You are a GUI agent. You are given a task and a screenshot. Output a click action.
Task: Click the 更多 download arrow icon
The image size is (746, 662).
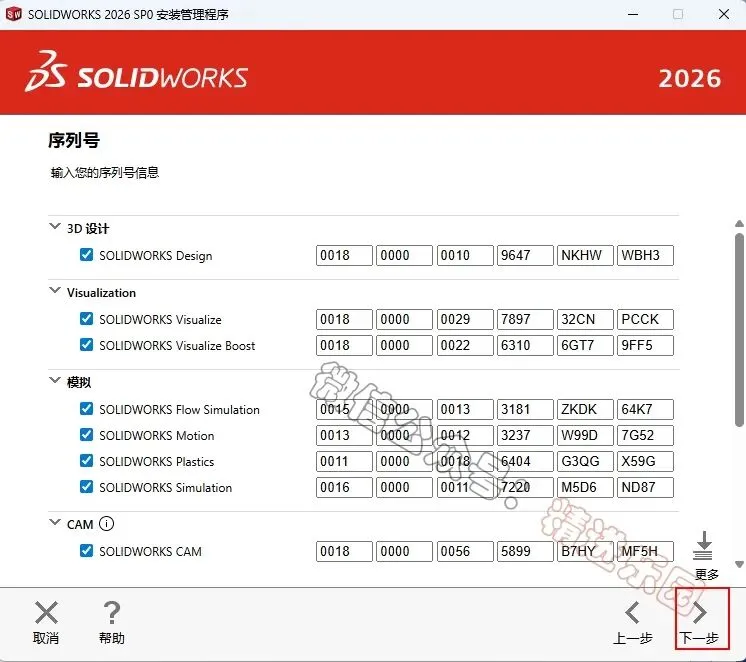click(x=703, y=545)
